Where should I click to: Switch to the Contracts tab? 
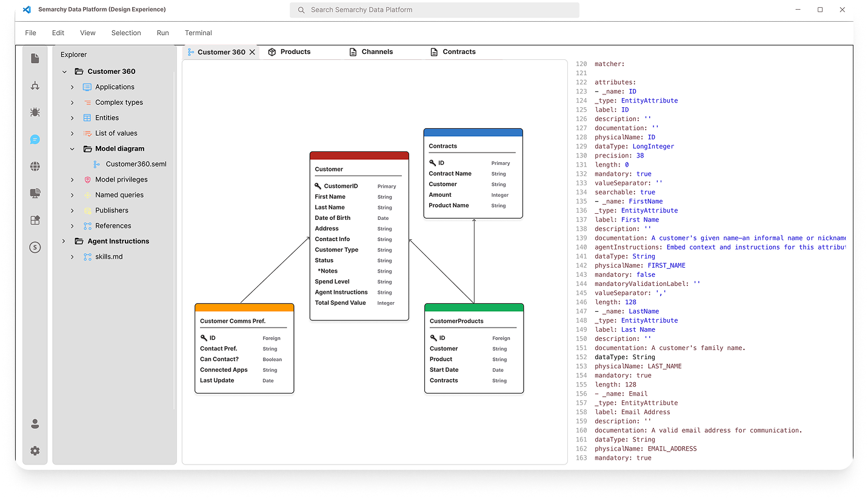coord(459,52)
